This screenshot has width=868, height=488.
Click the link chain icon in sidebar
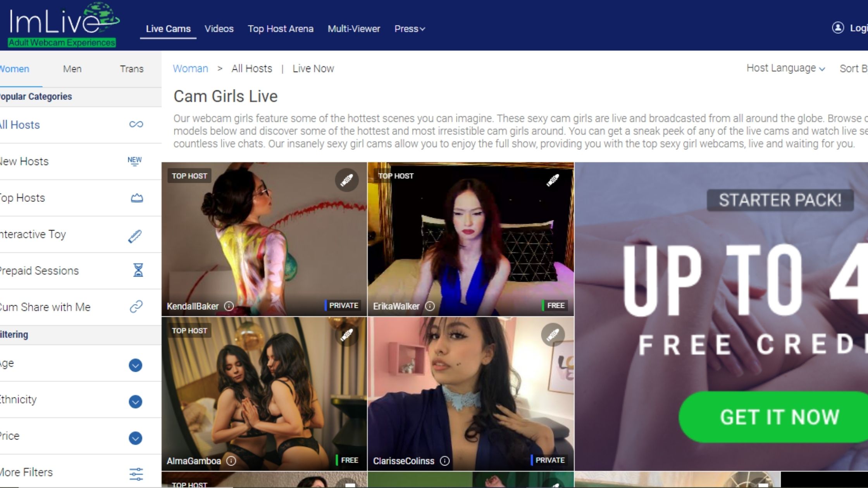[x=136, y=306]
